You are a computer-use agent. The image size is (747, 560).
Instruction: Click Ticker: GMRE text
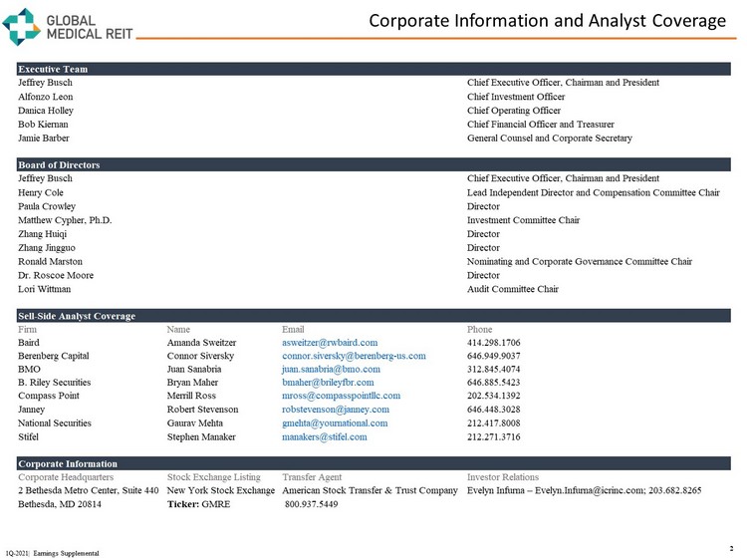(198, 504)
